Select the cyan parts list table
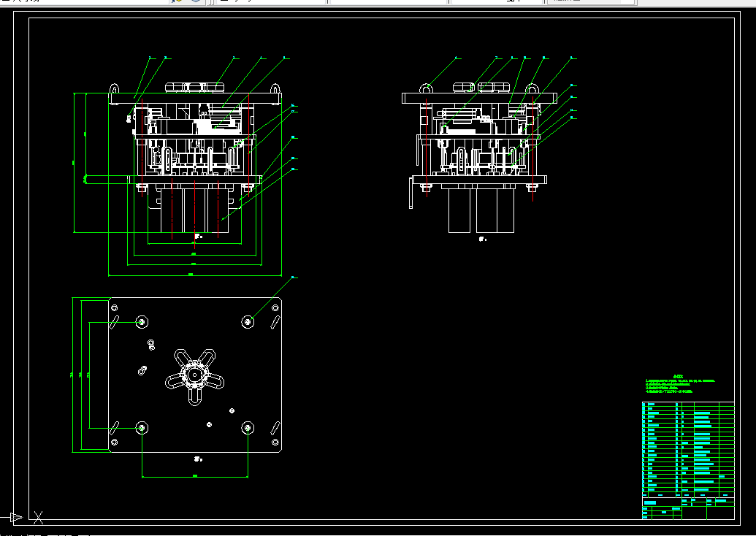756x536 pixels. tap(688, 449)
